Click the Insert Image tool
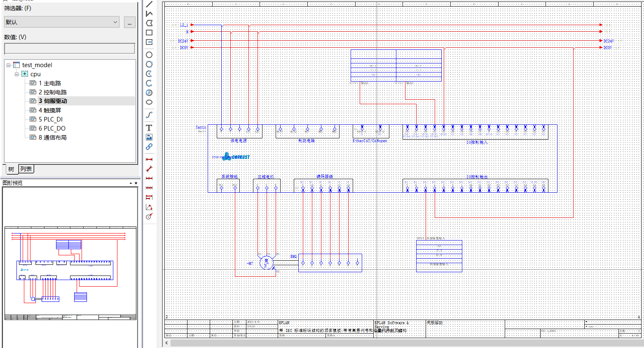Viewport: 644px width, 348px height. tap(149, 137)
